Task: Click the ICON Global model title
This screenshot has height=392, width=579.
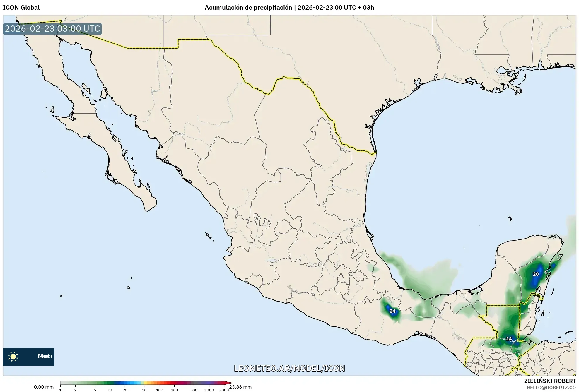Action: click(x=21, y=8)
